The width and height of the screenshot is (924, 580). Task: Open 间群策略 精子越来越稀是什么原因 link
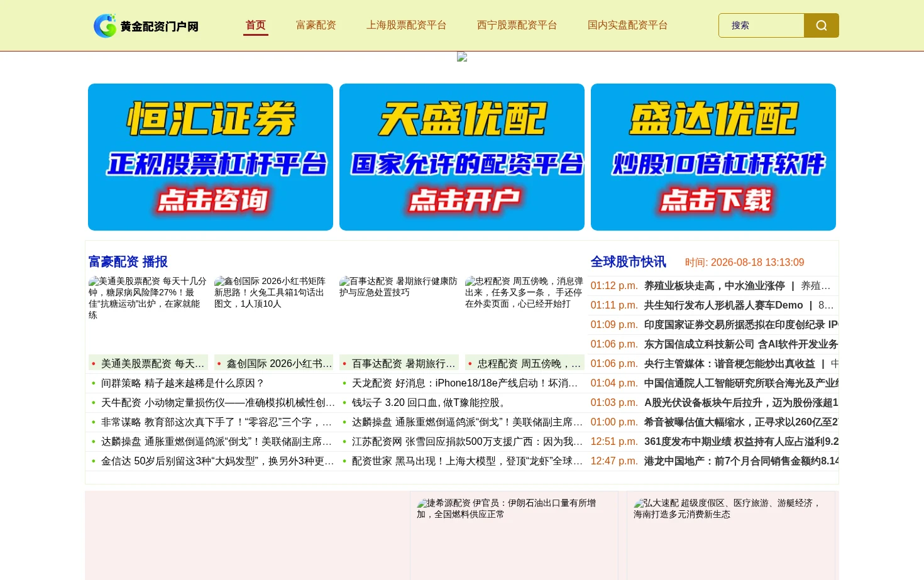pos(183,383)
